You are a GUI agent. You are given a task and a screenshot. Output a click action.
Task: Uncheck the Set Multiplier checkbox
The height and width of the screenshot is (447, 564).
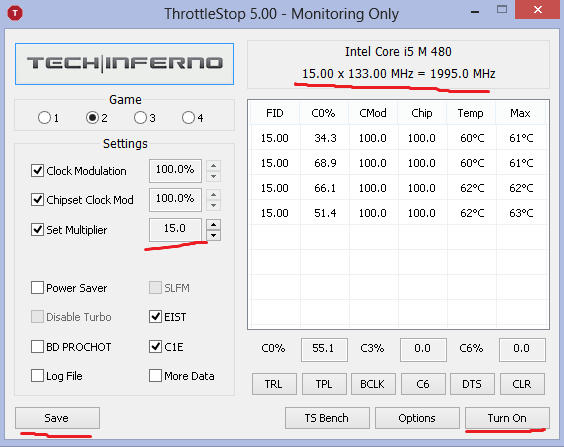(37, 229)
